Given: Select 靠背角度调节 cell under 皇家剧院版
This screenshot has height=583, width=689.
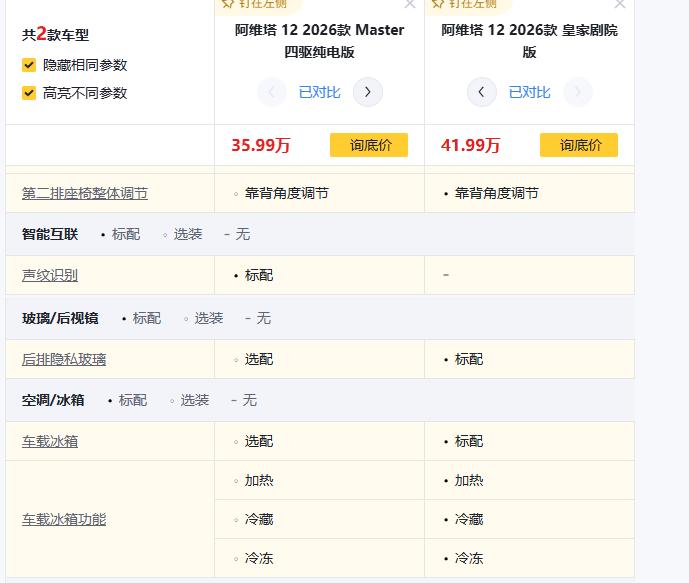Looking at the screenshot, I should (x=529, y=193).
